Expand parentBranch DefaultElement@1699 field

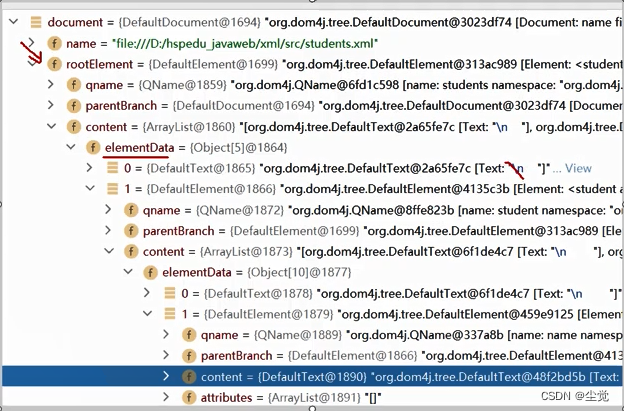(x=108, y=230)
